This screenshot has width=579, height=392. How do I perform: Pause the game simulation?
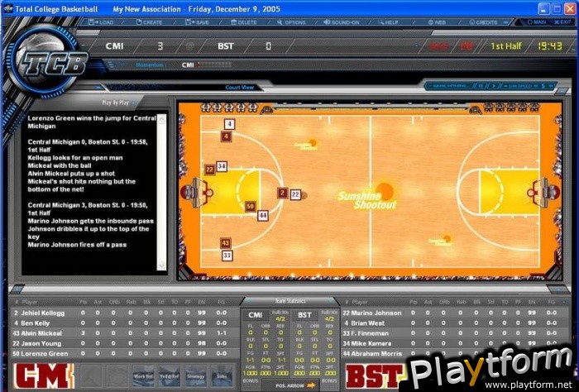[481, 86]
